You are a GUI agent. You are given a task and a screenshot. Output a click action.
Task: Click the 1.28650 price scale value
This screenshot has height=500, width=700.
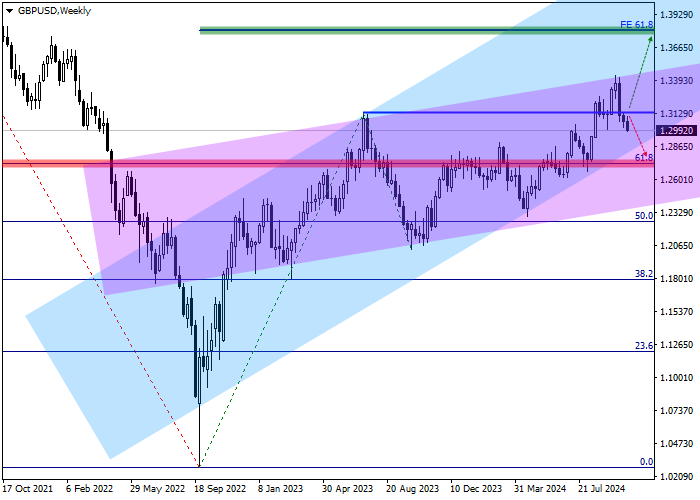(677, 147)
